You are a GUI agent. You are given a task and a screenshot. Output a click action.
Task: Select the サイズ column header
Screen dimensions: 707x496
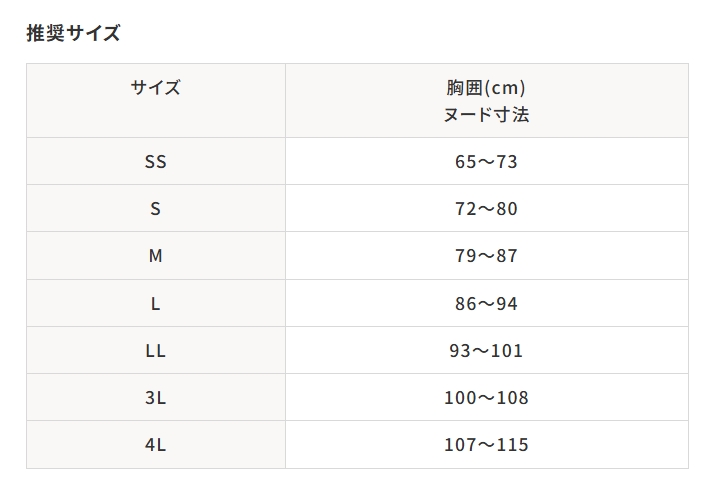coord(156,101)
